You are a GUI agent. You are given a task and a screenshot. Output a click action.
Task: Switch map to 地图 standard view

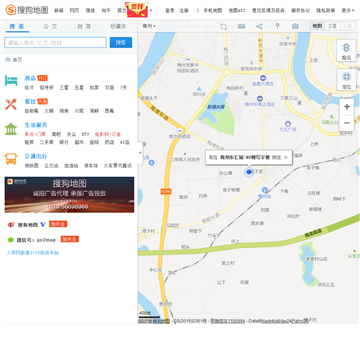click(x=317, y=26)
